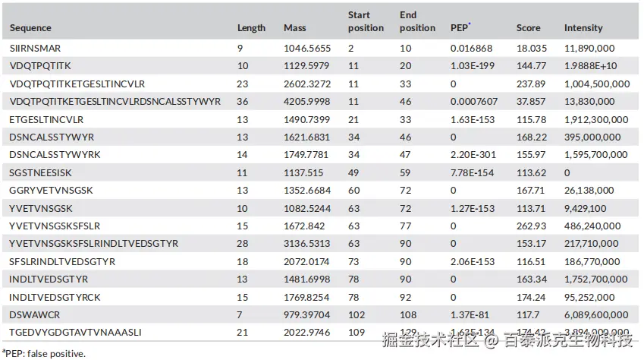Click the Sequence column header
The height and width of the screenshot is (360, 644).
pyautogui.click(x=30, y=28)
